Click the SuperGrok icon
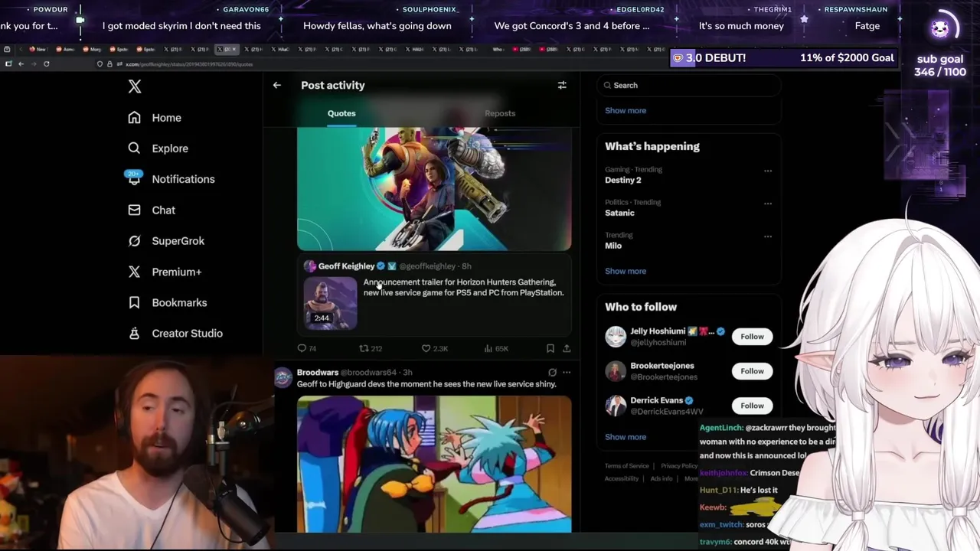 pyautogui.click(x=135, y=241)
